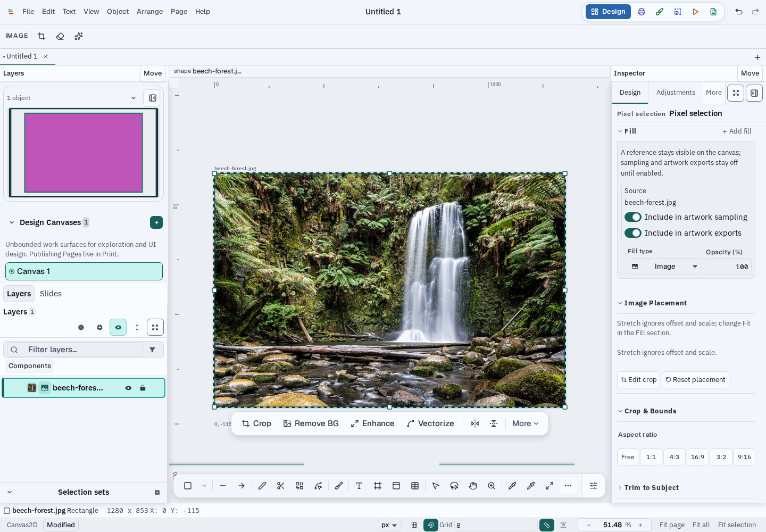Toggle layer visibility filter eye button
The image size is (766, 532).
point(118,328)
